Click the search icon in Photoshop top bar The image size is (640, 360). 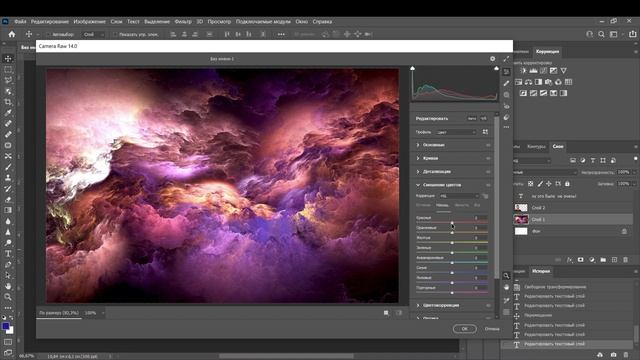pyautogui.click(x=601, y=34)
